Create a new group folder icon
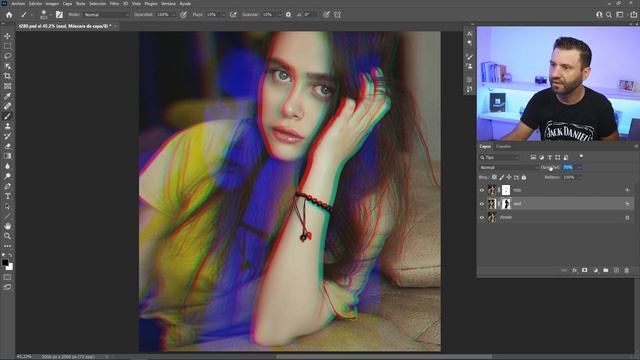Image resolution: width=640 pixels, height=360 pixels. coord(606,270)
